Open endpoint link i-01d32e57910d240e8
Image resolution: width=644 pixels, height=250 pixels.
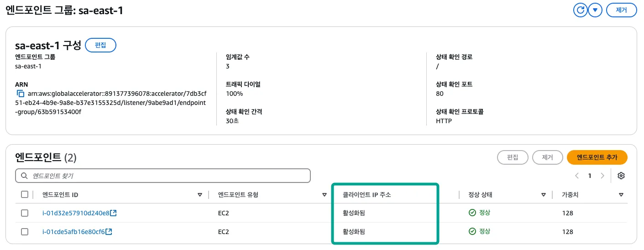coord(76,213)
